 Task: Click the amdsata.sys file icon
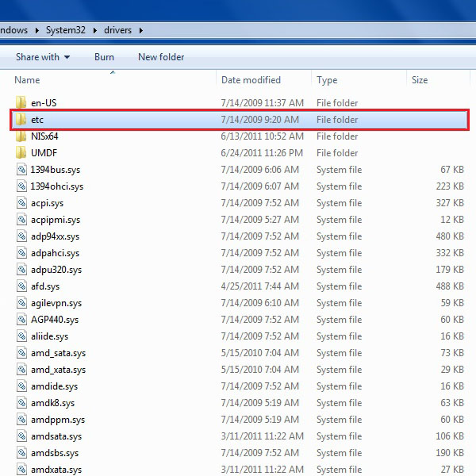21,436
